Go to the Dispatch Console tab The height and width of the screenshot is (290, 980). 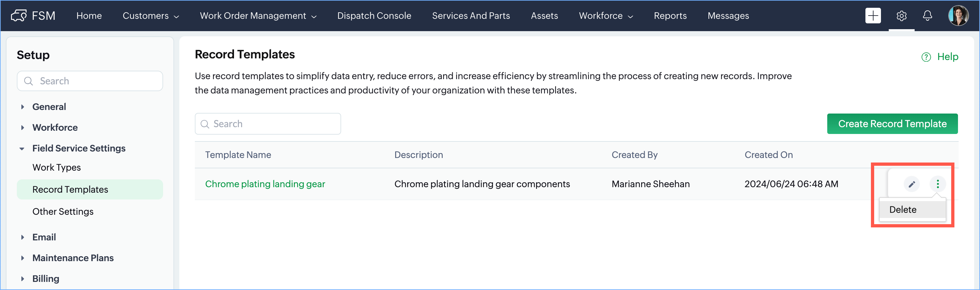tap(374, 16)
